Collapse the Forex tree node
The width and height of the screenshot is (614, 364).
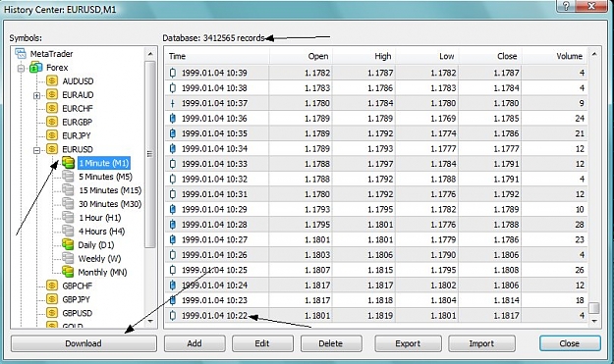pyautogui.click(x=22, y=69)
